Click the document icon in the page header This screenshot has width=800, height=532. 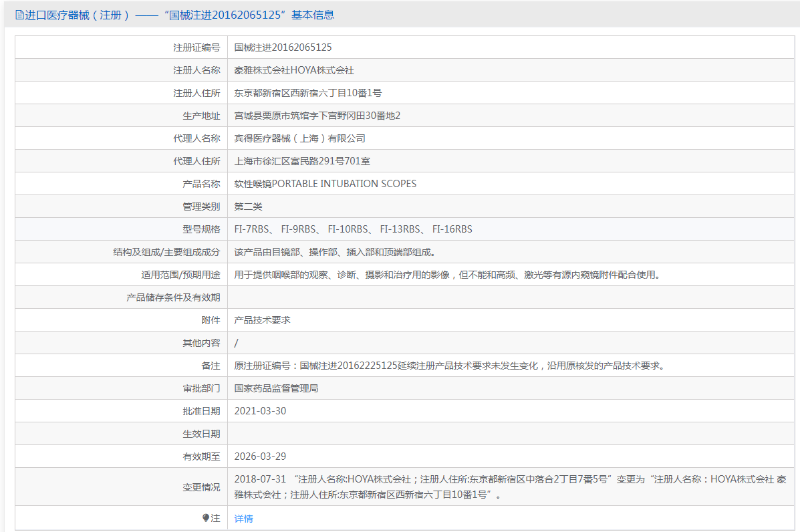coord(19,15)
